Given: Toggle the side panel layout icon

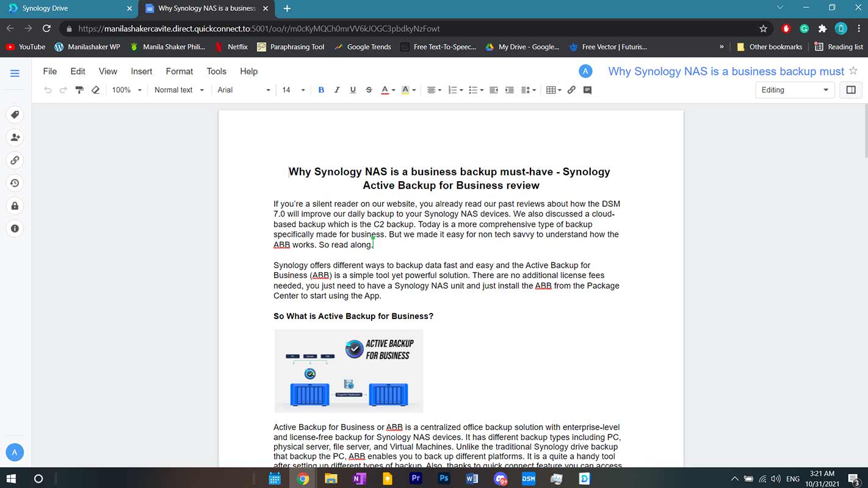Looking at the screenshot, I should click(851, 90).
